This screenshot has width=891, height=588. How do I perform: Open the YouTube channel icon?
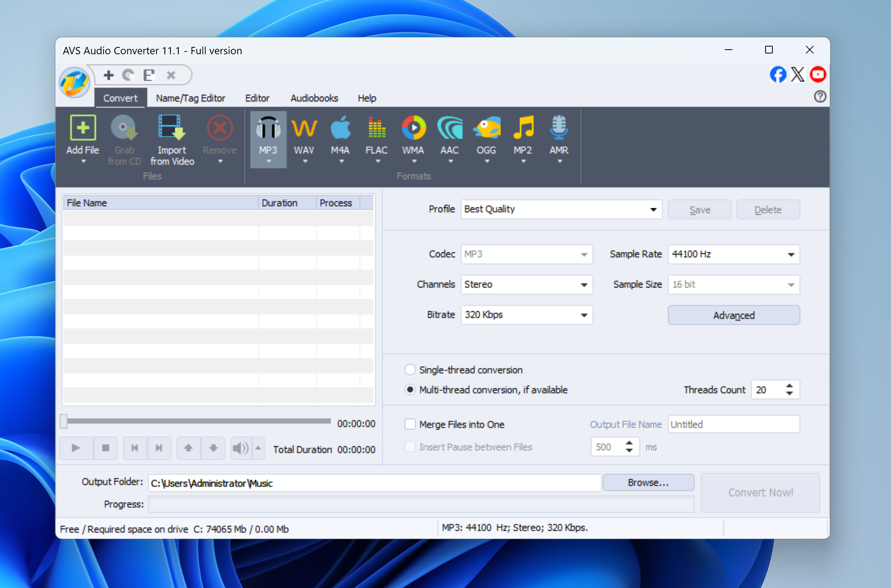(x=818, y=74)
